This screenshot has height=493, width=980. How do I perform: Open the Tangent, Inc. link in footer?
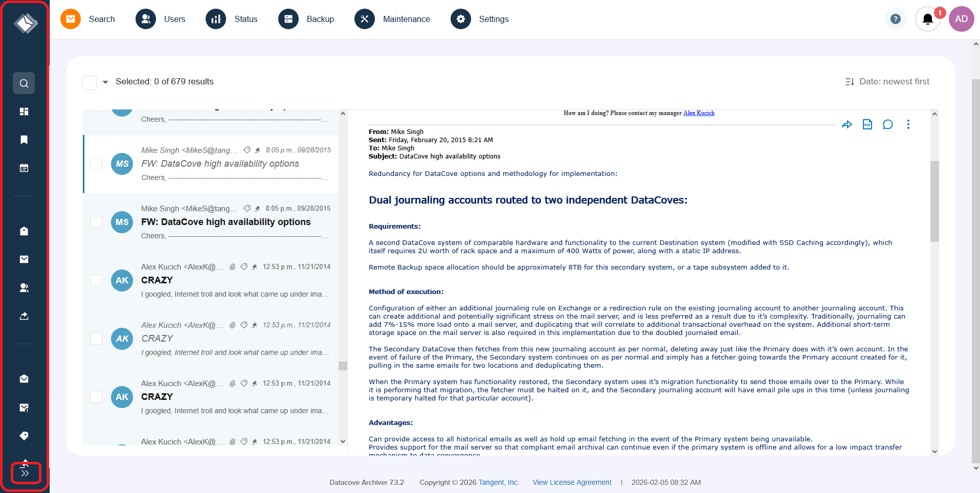coord(499,482)
